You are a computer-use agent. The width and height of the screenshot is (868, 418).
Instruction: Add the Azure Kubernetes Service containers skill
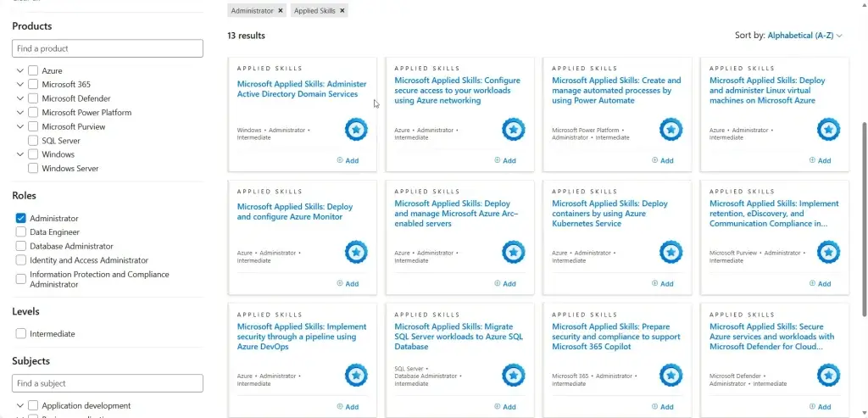[663, 283]
